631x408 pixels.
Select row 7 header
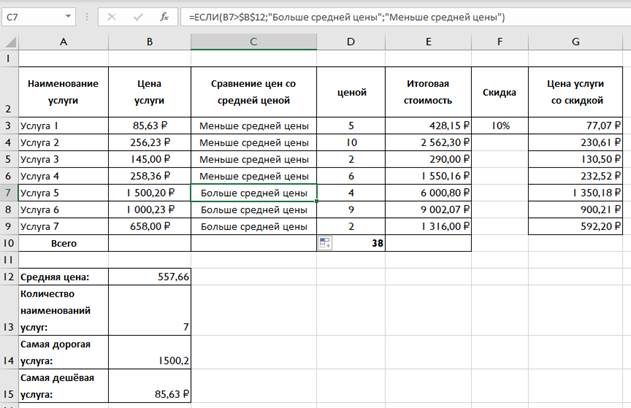[x=8, y=192]
